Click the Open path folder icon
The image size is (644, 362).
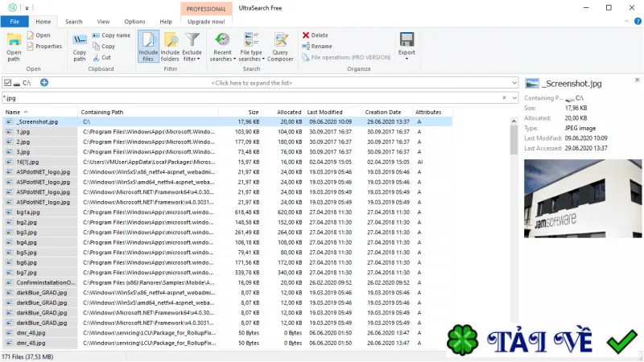click(14, 39)
